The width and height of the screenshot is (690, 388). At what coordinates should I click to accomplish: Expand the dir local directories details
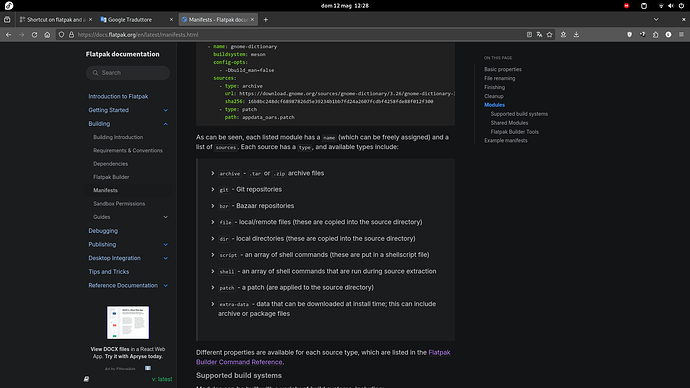(x=213, y=238)
